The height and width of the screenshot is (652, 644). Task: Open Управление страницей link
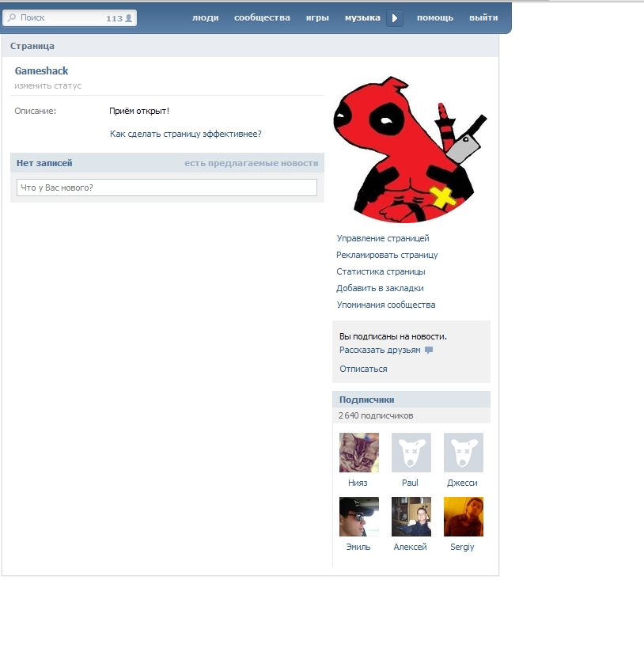tap(382, 238)
